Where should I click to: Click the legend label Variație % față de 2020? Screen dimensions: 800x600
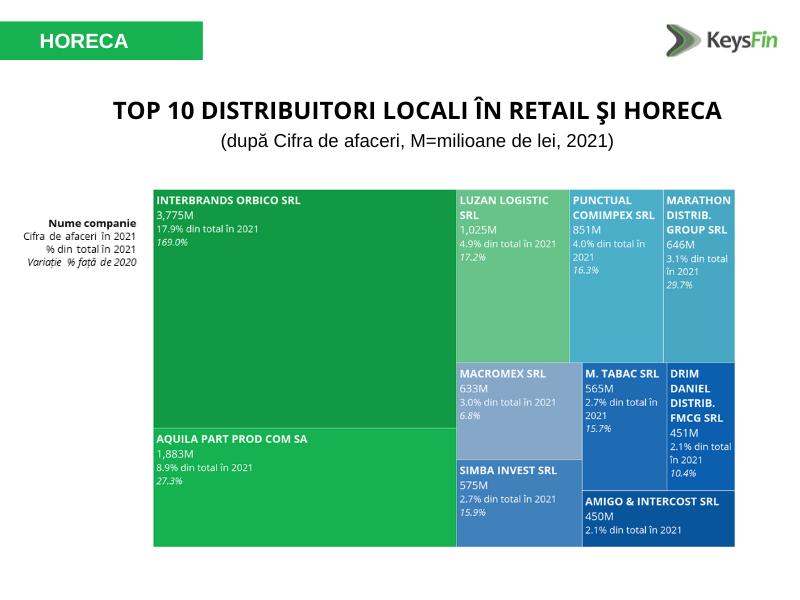82,262
